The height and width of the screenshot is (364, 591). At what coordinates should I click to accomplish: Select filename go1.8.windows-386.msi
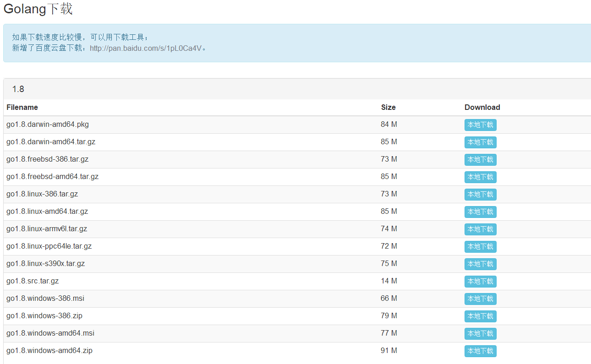pos(45,299)
